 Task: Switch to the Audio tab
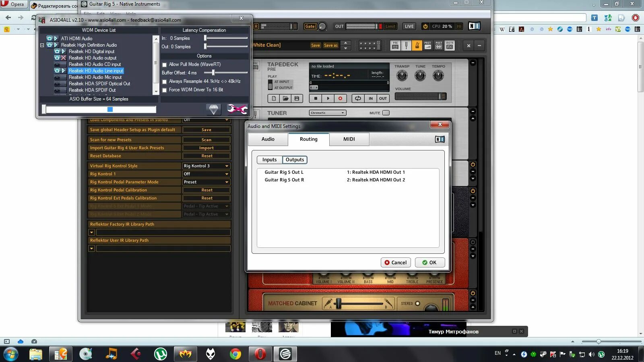[x=268, y=139]
